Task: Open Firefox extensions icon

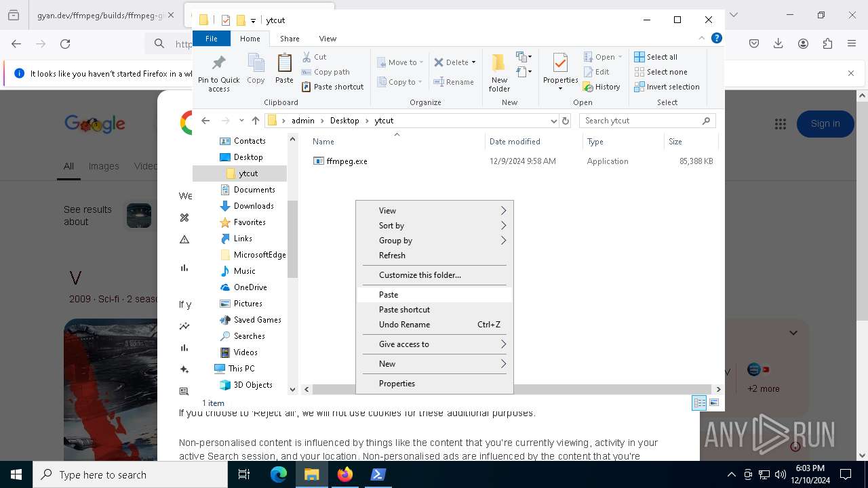Action: (827, 44)
